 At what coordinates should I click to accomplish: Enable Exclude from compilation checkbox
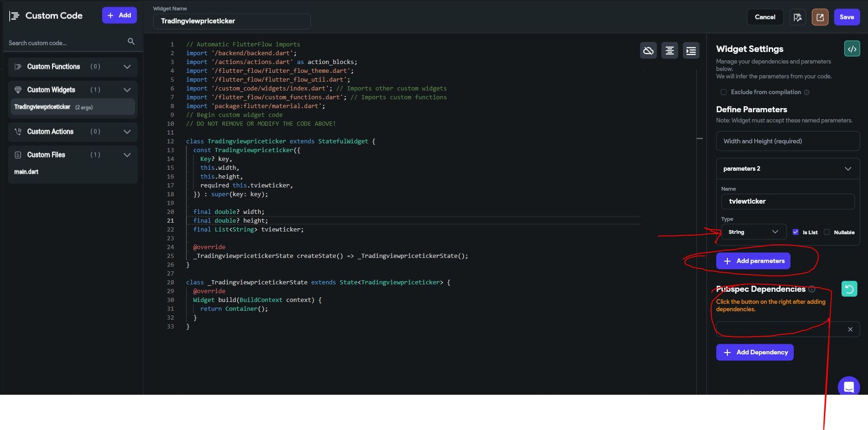[x=723, y=92]
